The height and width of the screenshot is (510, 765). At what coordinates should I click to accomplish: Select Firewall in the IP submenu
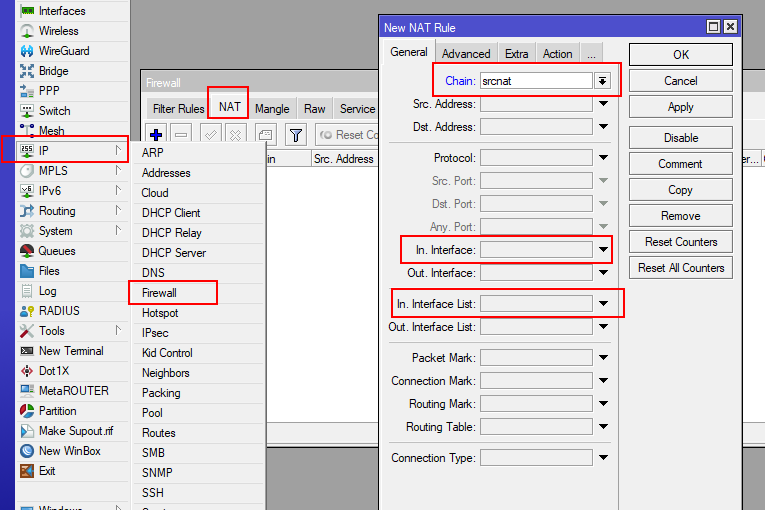pyautogui.click(x=159, y=293)
